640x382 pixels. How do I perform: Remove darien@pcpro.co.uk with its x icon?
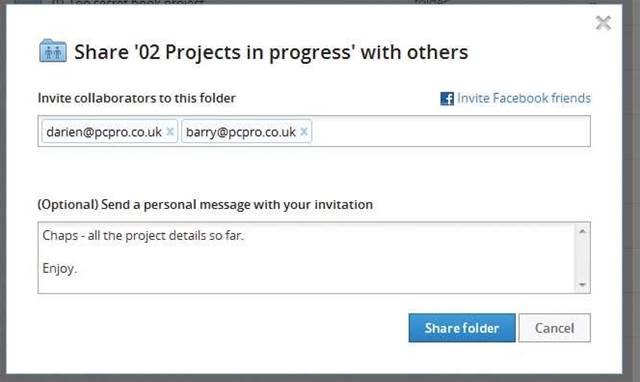tap(170, 131)
